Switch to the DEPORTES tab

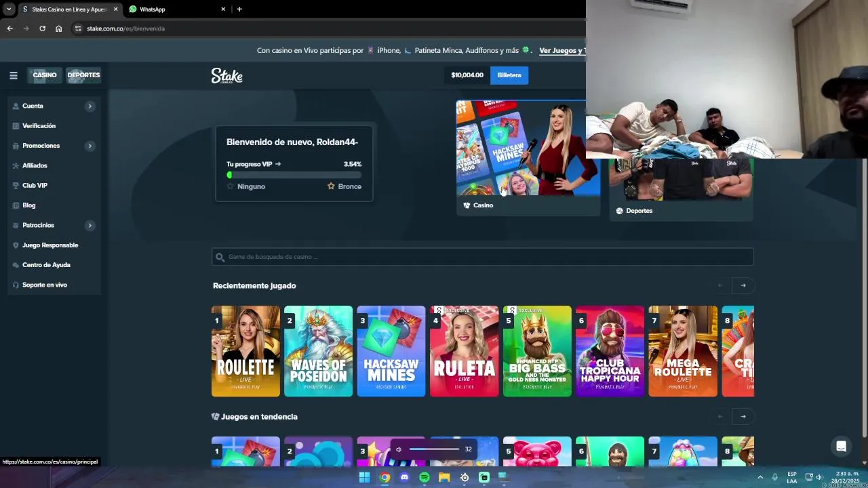tap(83, 75)
